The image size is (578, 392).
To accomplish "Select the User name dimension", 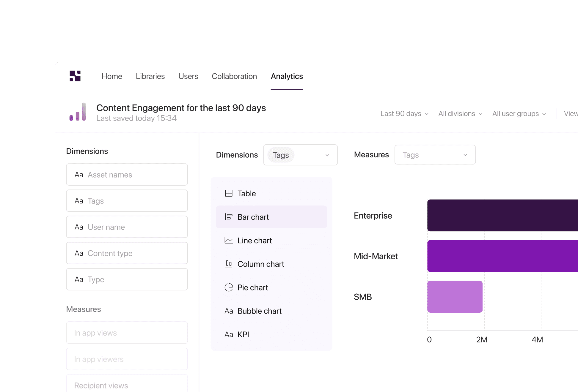I will click(127, 227).
